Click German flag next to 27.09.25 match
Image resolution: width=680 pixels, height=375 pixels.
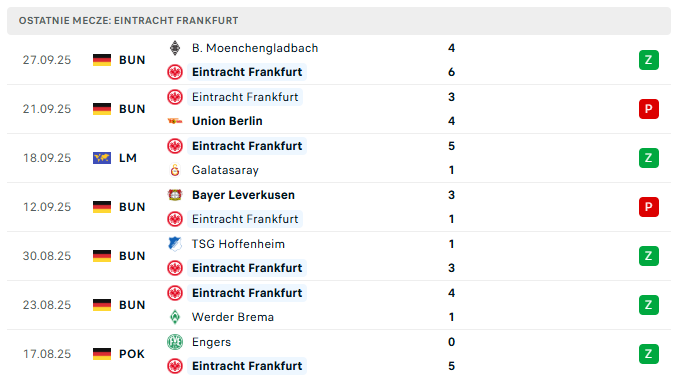pos(102,60)
